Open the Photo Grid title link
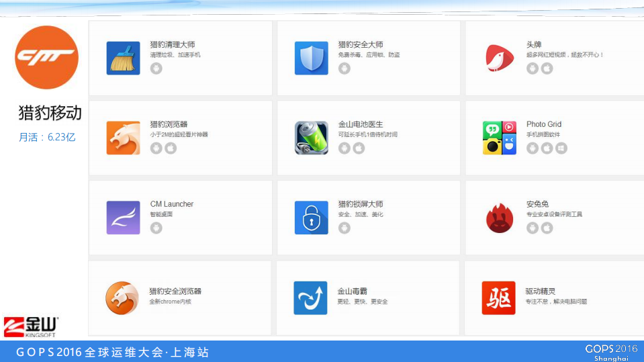Image resolution: width=644 pixels, height=362 pixels. click(544, 124)
